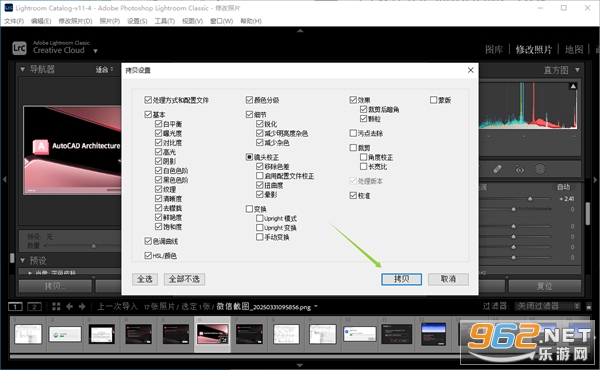Click the 自动 tone button

click(x=563, y=187)
